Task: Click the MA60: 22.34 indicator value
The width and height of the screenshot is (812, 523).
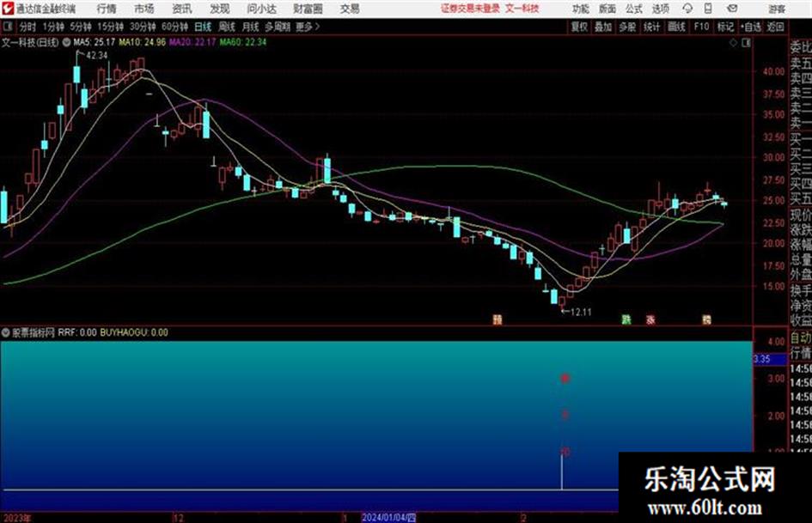Action: tap(243, 42)
